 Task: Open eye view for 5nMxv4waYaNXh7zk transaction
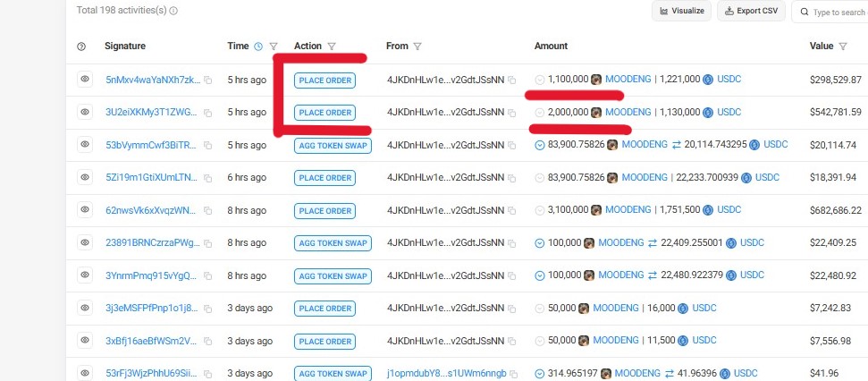pyautogui.click(x=85, y=80)
